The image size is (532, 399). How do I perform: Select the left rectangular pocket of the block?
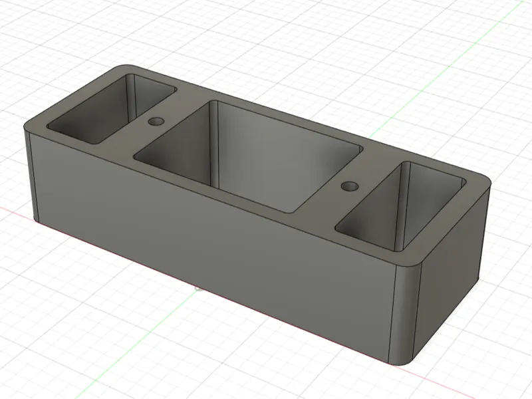(112, 108)
